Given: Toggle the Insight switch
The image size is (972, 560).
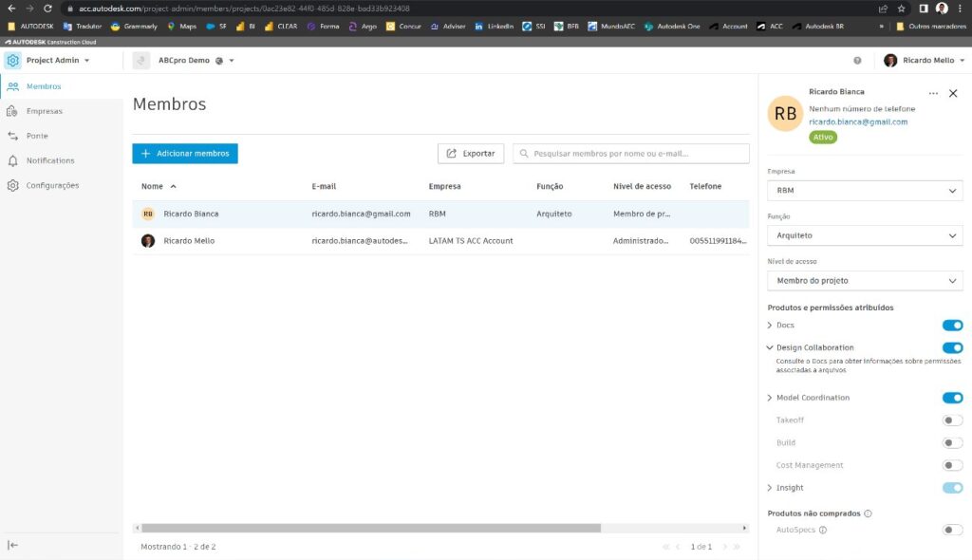Looking at the screenshot, I should tap(952, 488).
